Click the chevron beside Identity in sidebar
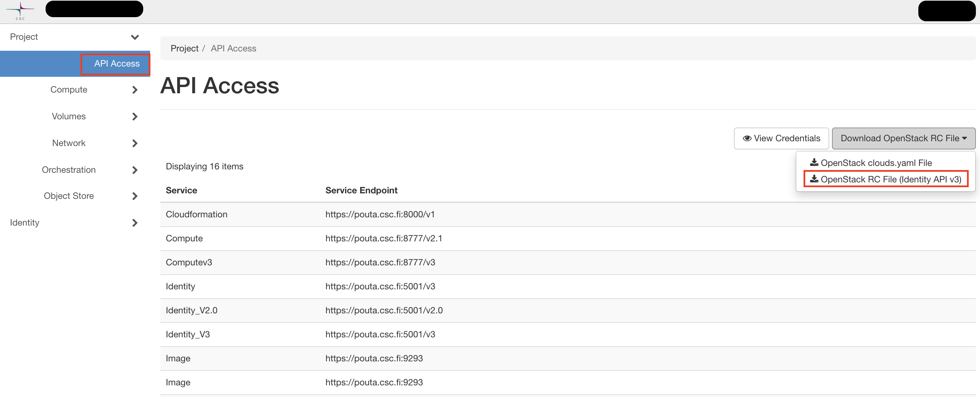The height and width of the screenshot is (397, 980). point(135,223)
